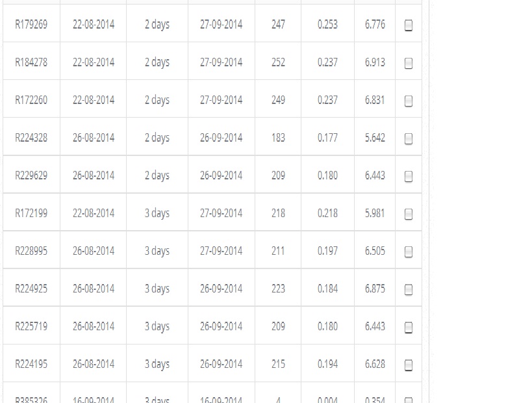Click the value 6.831 cell
532x403 pixels.
tap(375, 100)
